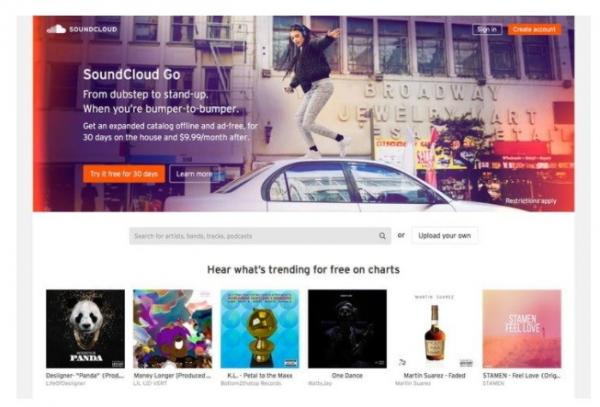Viewport: 600px width, 407px height.
Task: Open the One Dance track title
Action: pyautogui.click(x=347, y=376)
